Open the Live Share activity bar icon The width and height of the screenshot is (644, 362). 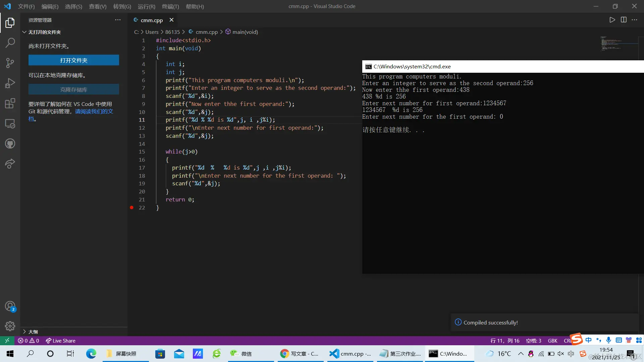[x=10, y=164]
